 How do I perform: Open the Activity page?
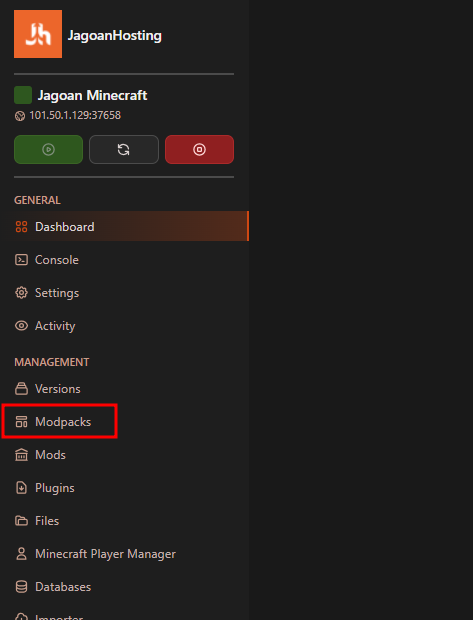pos(55,326)
